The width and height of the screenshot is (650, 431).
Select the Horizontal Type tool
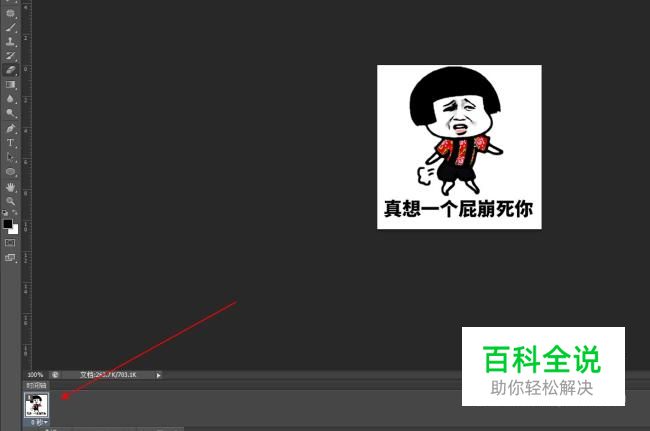click(x=10, y=143)
